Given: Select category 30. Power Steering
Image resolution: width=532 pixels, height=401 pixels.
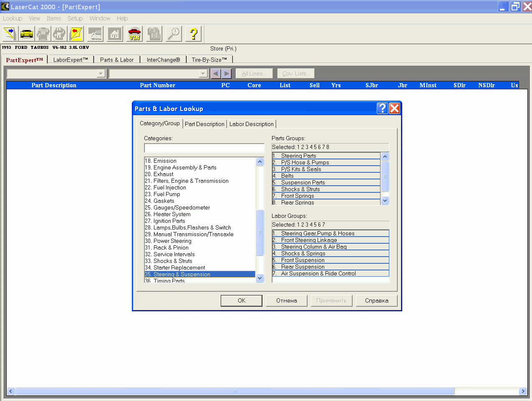Looking at the screenshot, I should [x=200, y=241].
